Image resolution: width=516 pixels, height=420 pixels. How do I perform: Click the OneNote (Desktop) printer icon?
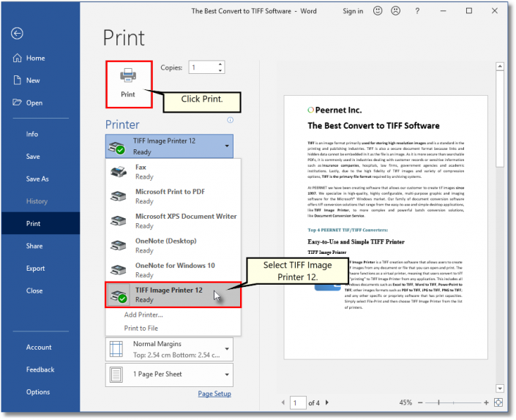pyautogui.click(x=119, y=245)
